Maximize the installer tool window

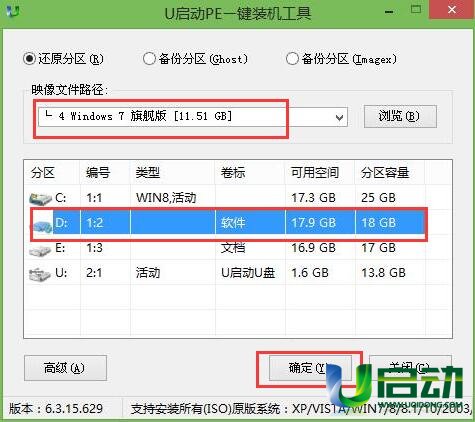pyautogui.click(x=415, y=9)
